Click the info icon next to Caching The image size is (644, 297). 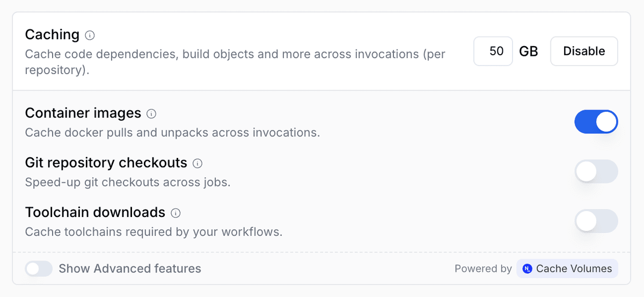(x=90, y=35)
